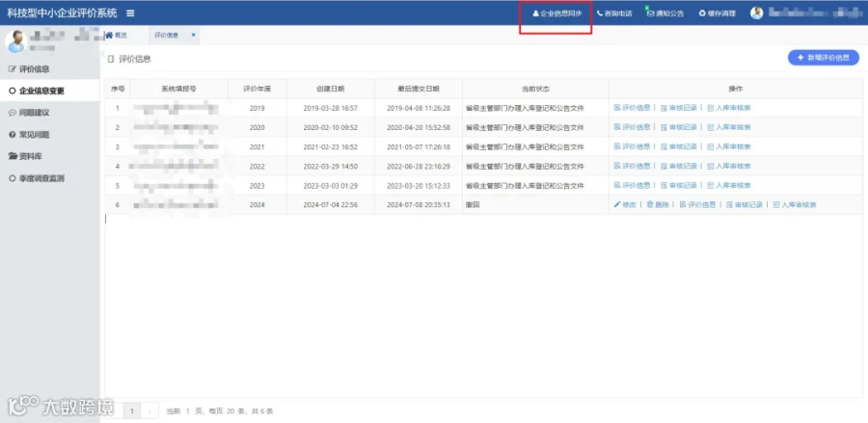868x423 pixels.
Task: Open 季度调查监测 in the sidebar
Action: click(50, 178)
